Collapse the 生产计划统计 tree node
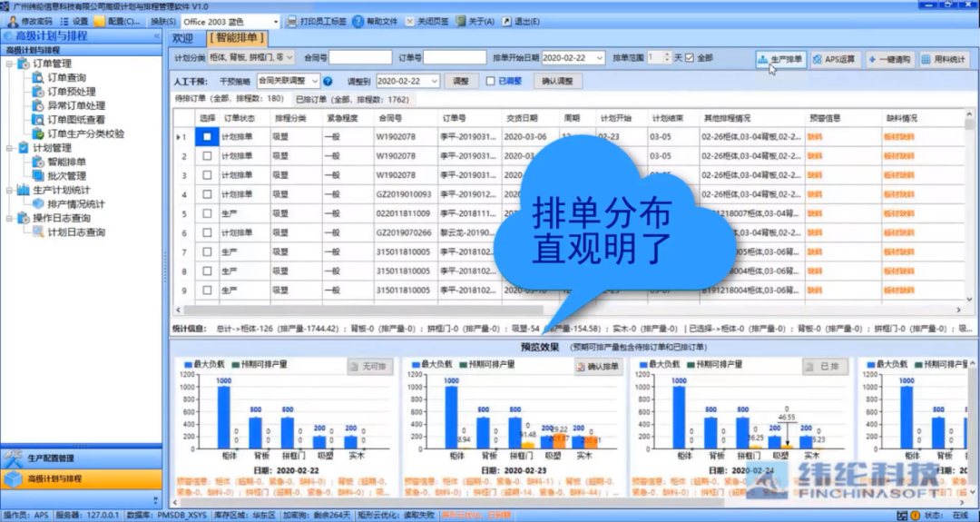 tap(9, 190)
